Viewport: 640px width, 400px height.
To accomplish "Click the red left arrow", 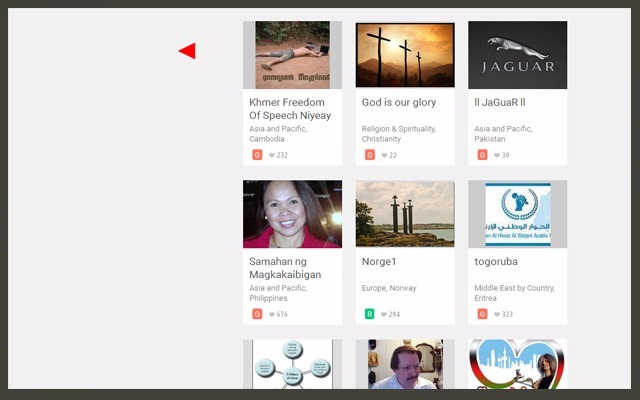I will pyautogui.click(x=187, y=51).
